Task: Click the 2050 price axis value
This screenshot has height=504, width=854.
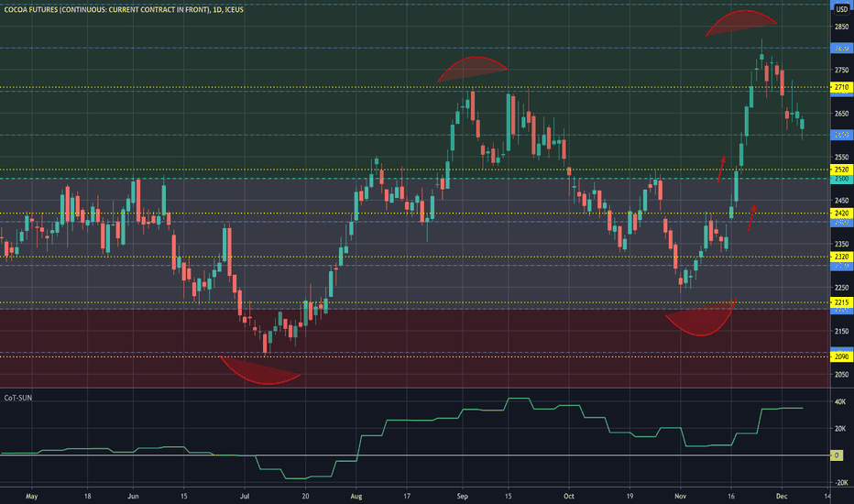Action: [841, 375]
